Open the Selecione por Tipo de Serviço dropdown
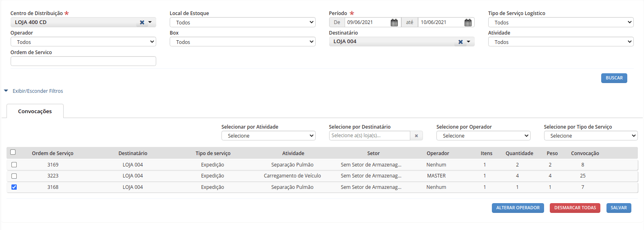 click(591, 136)
